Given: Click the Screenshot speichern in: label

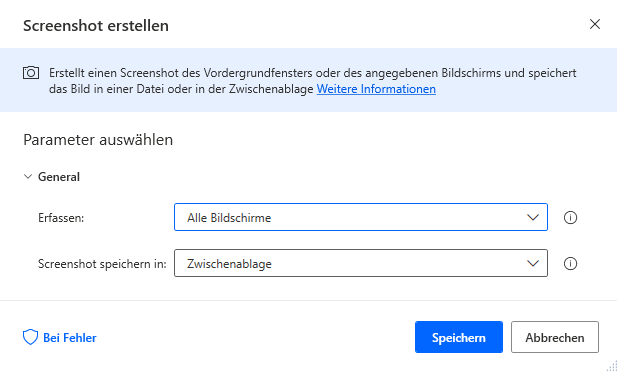Looking at the screenshot, I should click(102, 264).
